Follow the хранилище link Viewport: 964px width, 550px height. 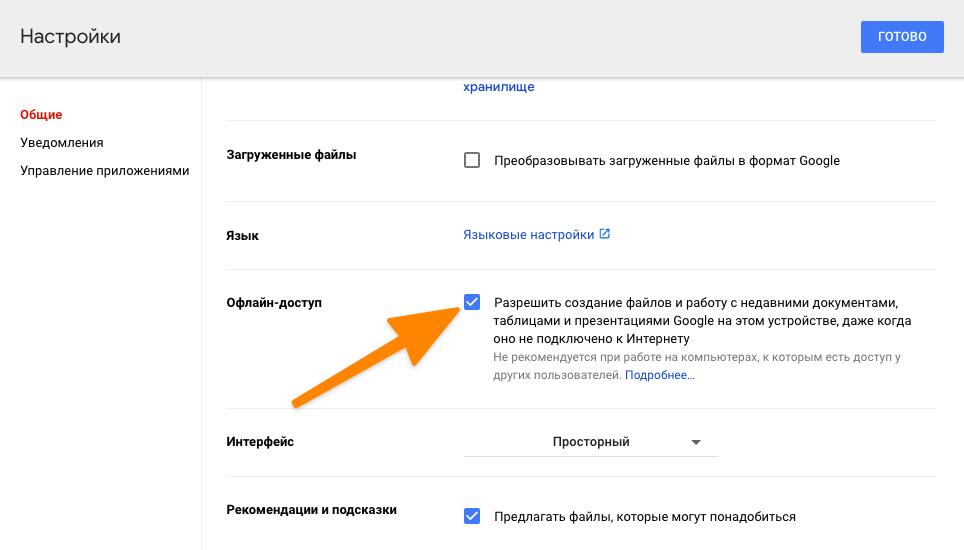[x=498, y=87]
